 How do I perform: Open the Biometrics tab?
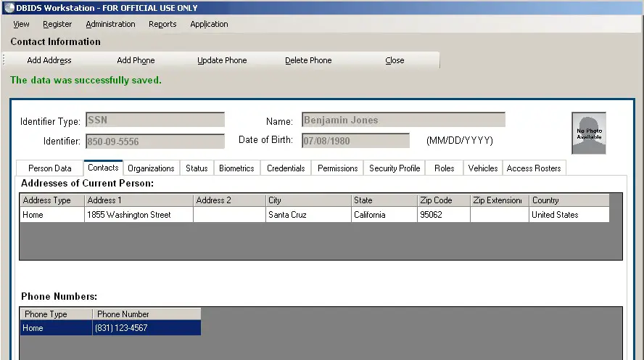[x=236, y=168]
